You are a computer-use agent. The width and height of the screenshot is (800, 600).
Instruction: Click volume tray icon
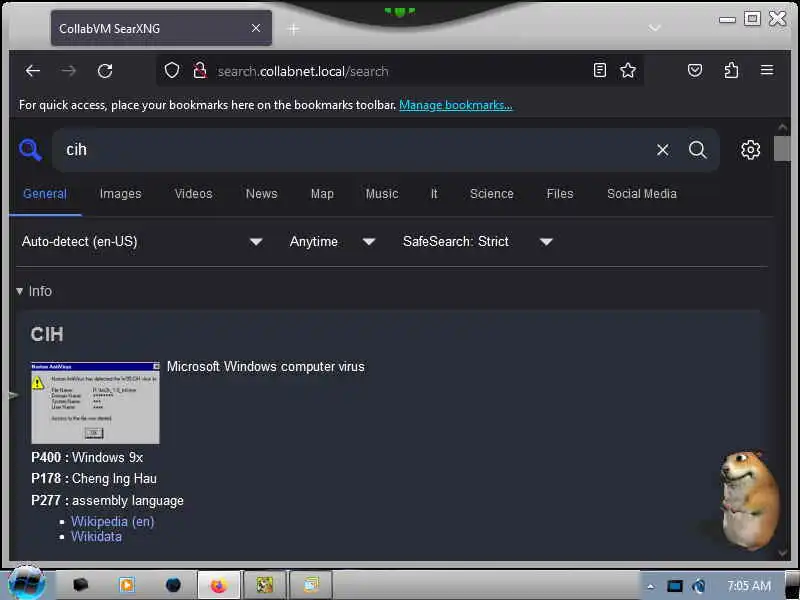[x=699, y=586]
